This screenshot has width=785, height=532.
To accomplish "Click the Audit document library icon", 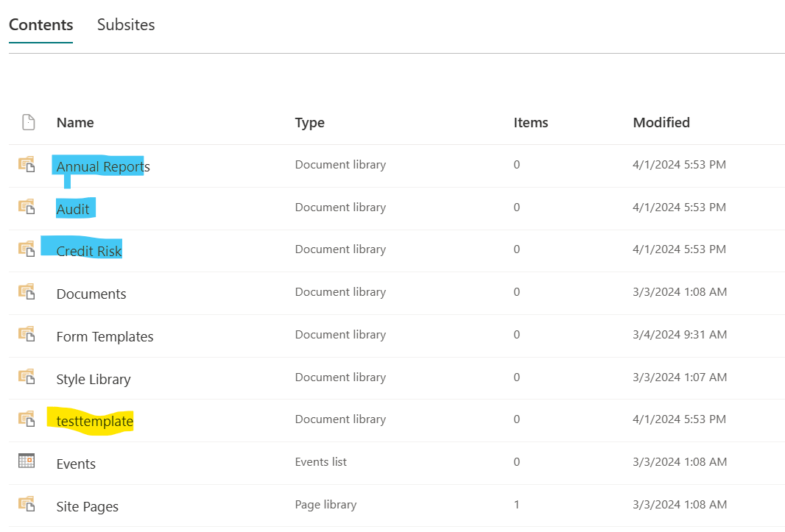I will point(27,207).
